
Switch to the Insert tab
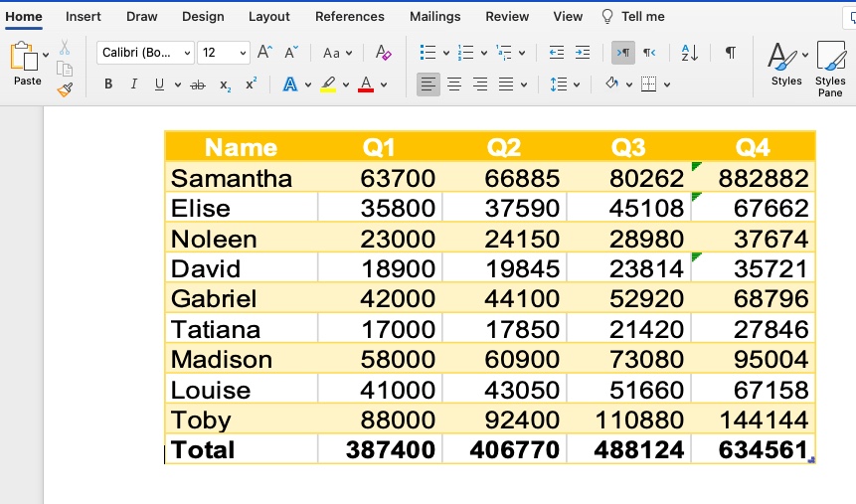(x=83, y=16)
